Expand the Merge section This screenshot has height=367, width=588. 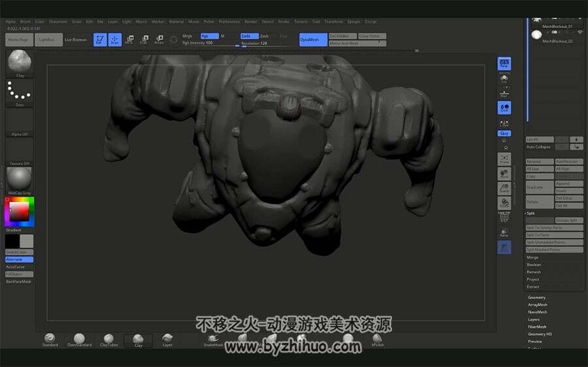click(532, 257)
